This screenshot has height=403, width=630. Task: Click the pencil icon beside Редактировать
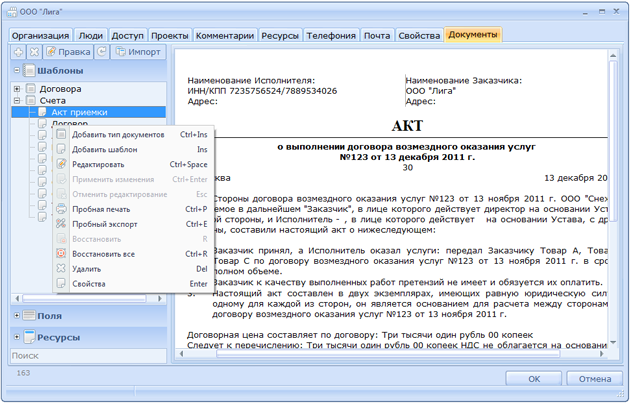pos(61,164)
